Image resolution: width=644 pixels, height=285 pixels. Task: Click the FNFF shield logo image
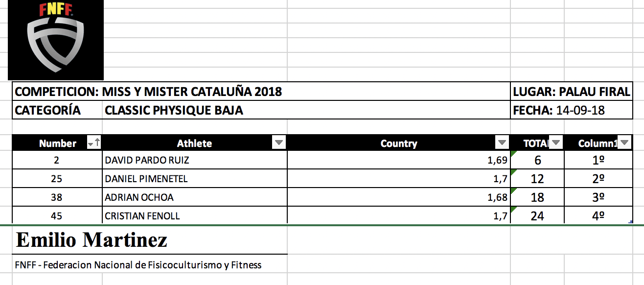click(x=55, y=40)
